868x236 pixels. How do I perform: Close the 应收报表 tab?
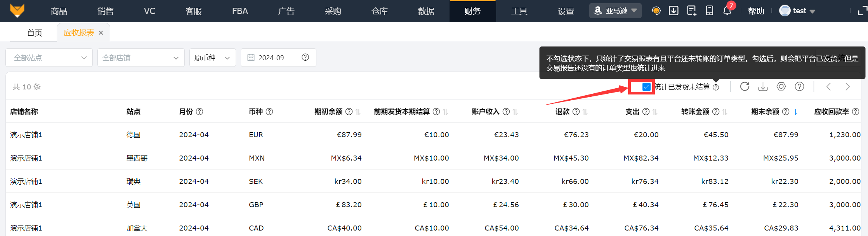pos(101,33)
